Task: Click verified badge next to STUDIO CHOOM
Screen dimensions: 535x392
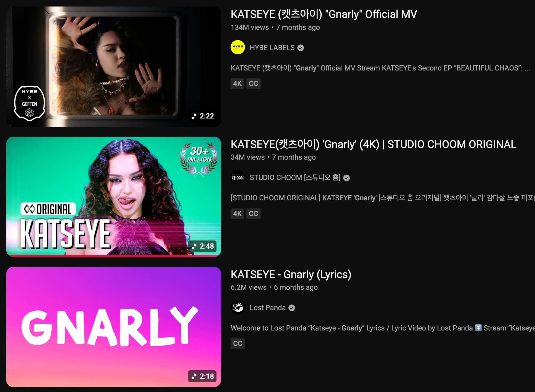Action: click(x=346, y=178)
